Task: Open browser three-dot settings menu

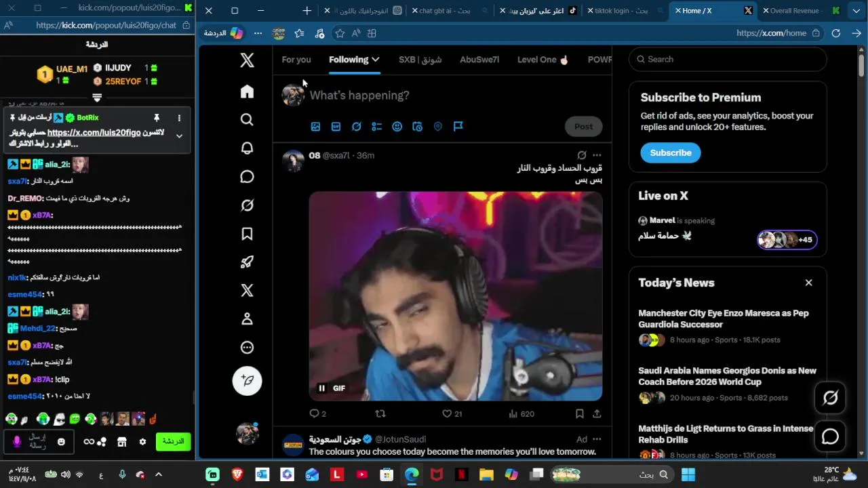Action: (258, 33)
